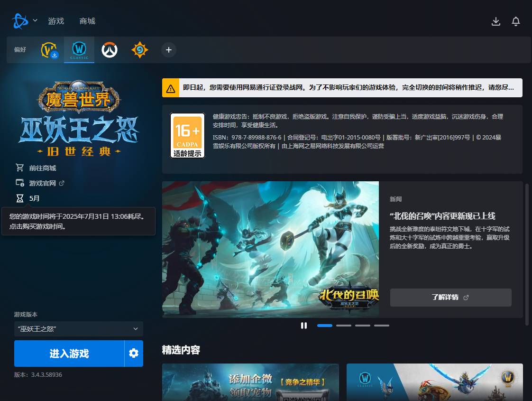Viewport: 532px width, 401px height.
Task: Open the NetEase login notice banner
Action: click(x=342, y=88)
